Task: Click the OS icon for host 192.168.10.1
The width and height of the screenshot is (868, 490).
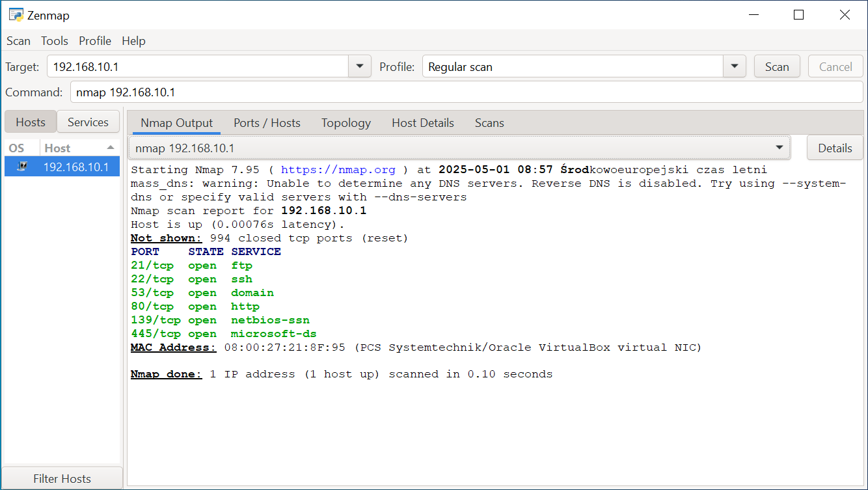Action: click(21, 167)
